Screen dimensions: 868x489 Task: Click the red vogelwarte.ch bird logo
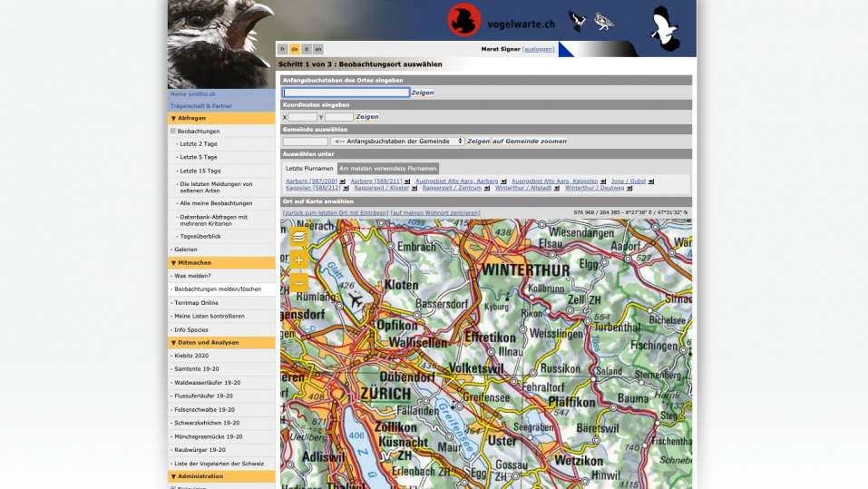[x=463, y=20]
